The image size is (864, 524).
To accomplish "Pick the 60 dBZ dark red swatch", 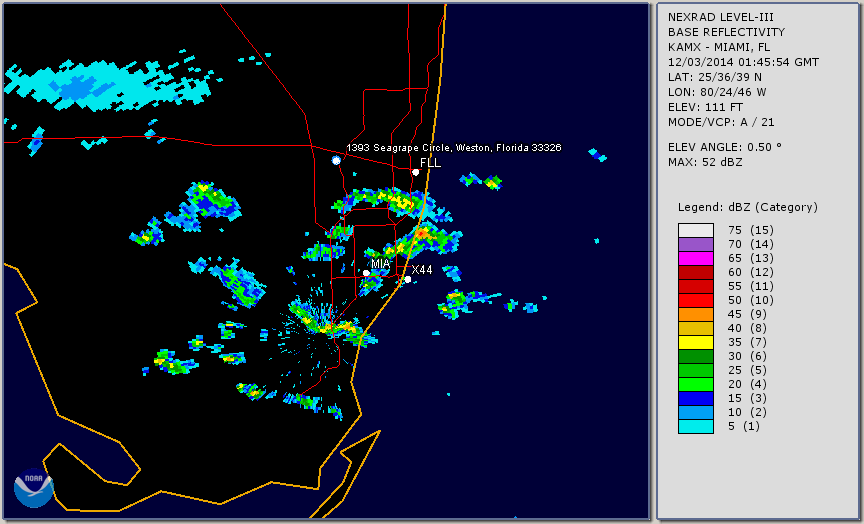I will coord(696,272).
